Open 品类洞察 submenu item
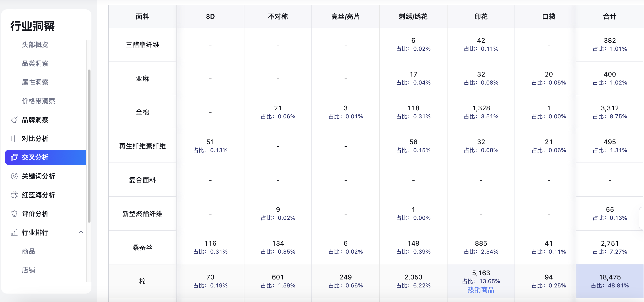This screenshot has width=644, height=302. (35, 63)
